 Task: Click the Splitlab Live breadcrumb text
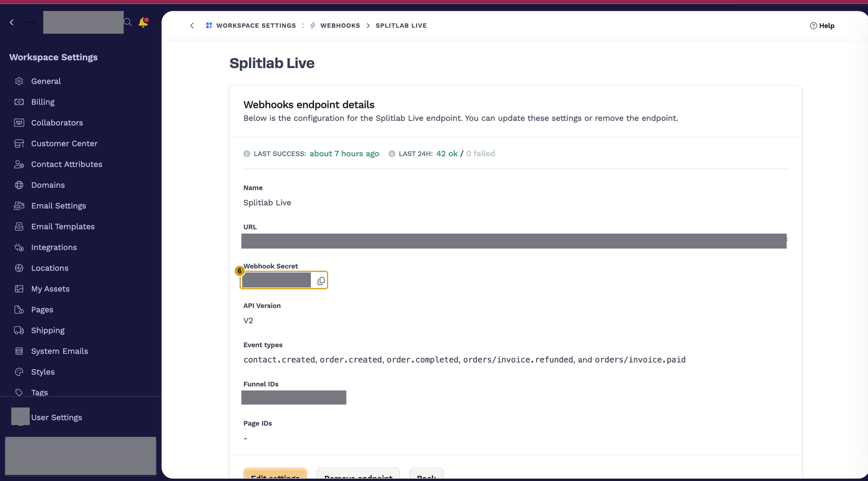click(401, 25)
